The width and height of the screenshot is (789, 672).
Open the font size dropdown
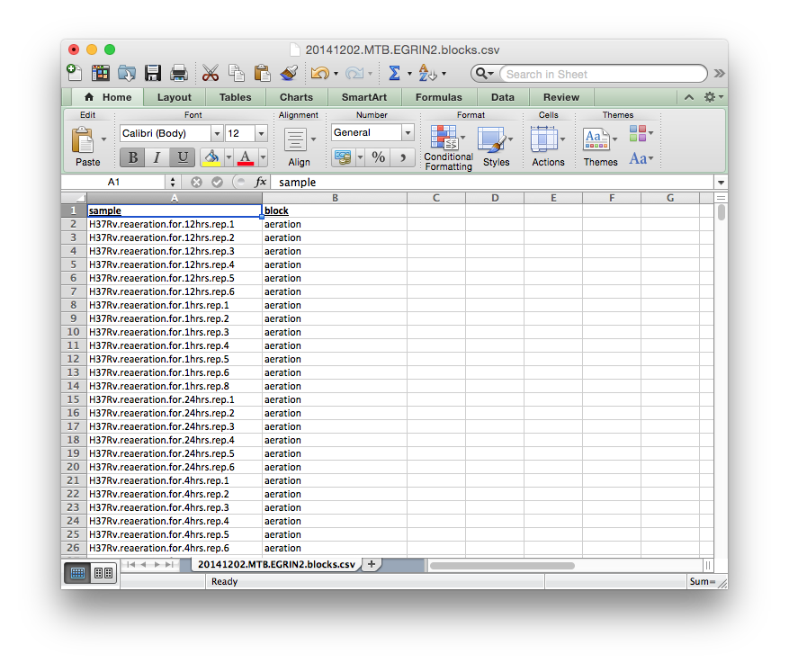[261, 133]
